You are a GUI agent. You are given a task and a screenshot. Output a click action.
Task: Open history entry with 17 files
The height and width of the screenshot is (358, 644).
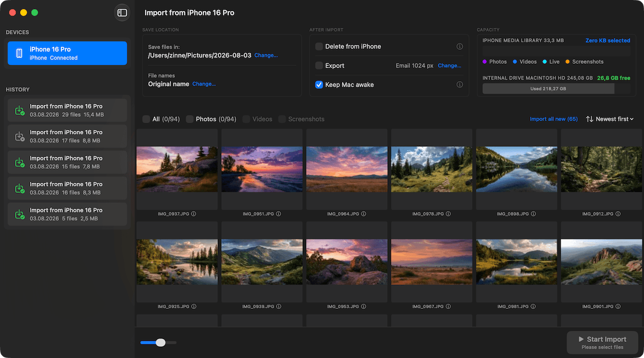point(67,136)
